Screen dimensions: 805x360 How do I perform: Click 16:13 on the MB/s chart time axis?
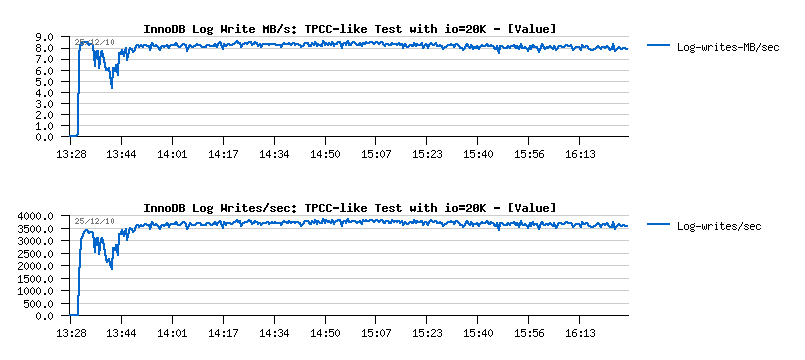coord(580,155)
